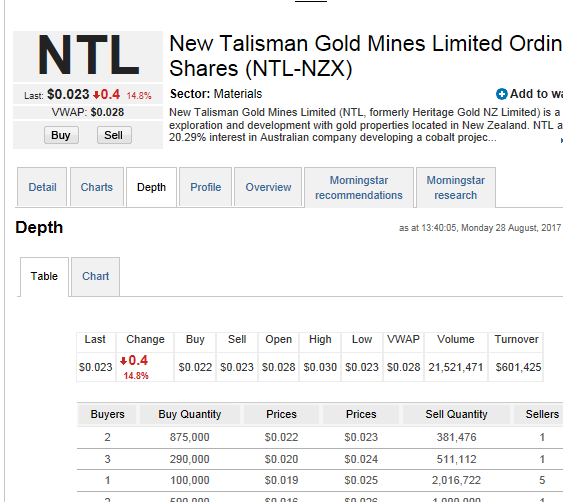Click the Sell Quantity column header
Screen dimensions: 563x502
pos(456,414)
